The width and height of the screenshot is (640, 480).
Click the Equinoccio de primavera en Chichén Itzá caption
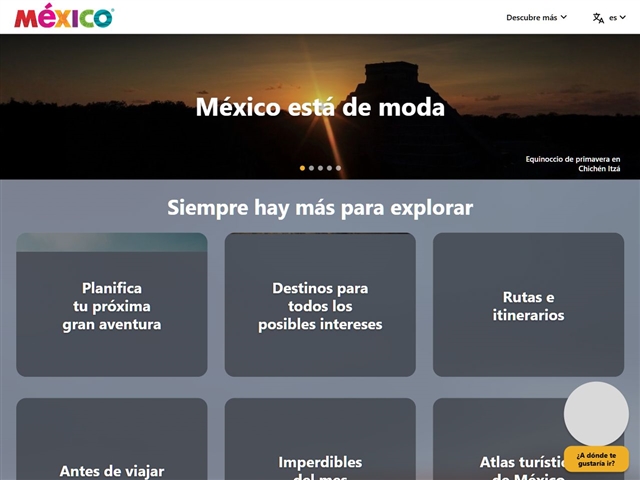(x=573, y=164)
